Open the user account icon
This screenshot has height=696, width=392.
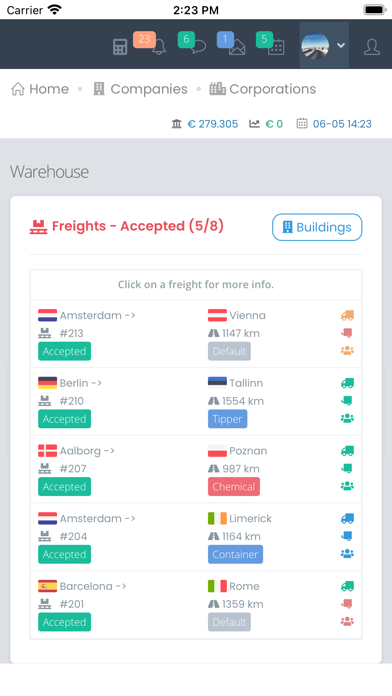(x=372, y=47)
